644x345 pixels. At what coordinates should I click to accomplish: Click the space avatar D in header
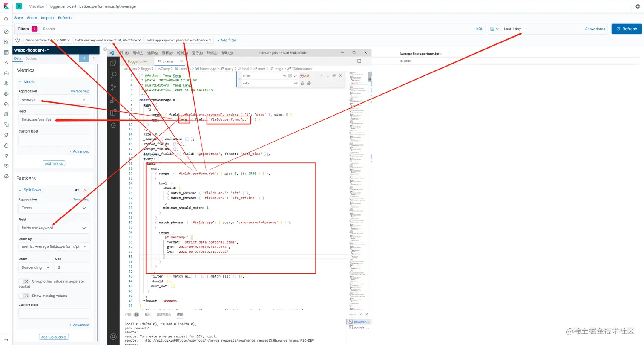point(19,6)
